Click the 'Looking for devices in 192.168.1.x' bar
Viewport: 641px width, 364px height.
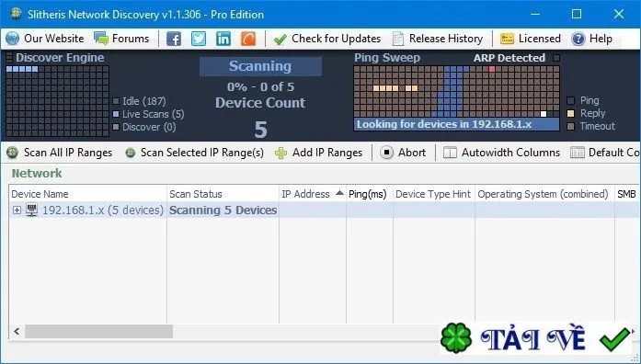pyautogui.click(x=456, y=125)
